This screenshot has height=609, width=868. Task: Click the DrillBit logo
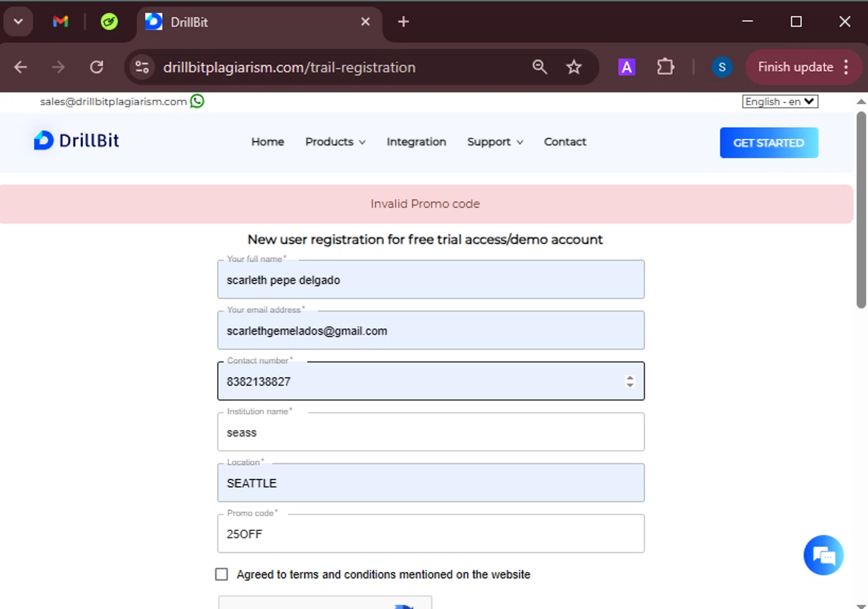click(76, 140)
